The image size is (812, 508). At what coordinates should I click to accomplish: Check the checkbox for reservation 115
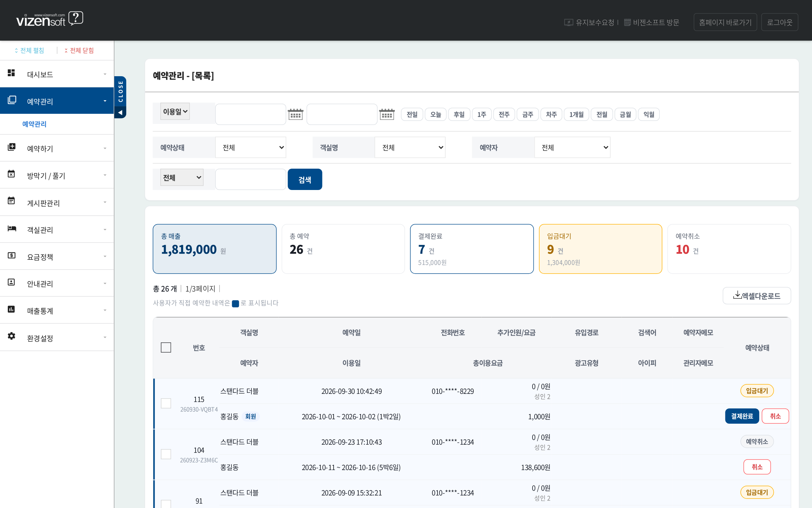[x=166, y=403]
